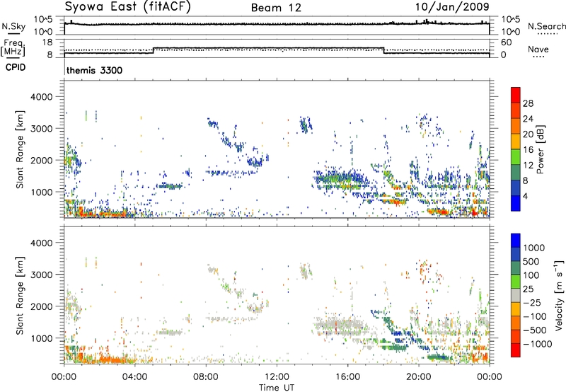Click the '25' tick on Velocity color bar
The width and height of the screenshot is (566, 392).
pyautogui.click(x=529, y=289)
